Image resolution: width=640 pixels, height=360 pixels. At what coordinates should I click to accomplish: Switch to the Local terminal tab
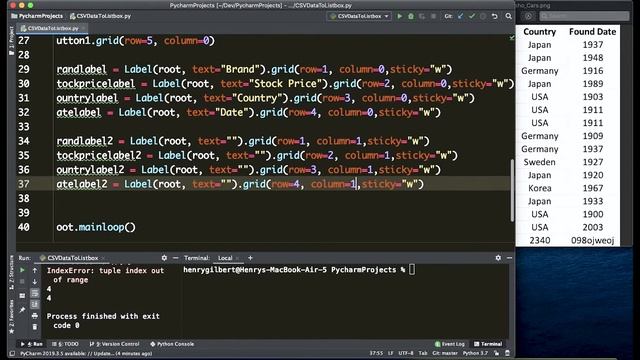pos(225,258)
